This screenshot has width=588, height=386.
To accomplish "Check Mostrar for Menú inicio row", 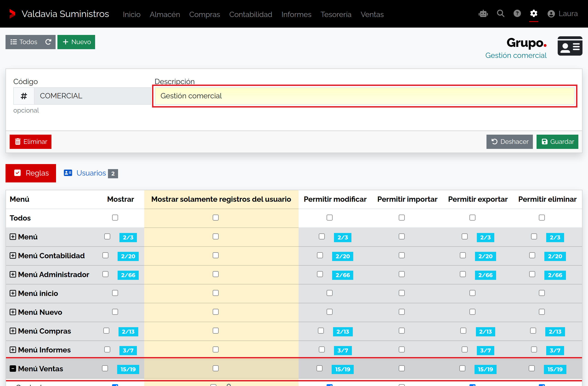I will pyautogui.click(x=115, y=293).
